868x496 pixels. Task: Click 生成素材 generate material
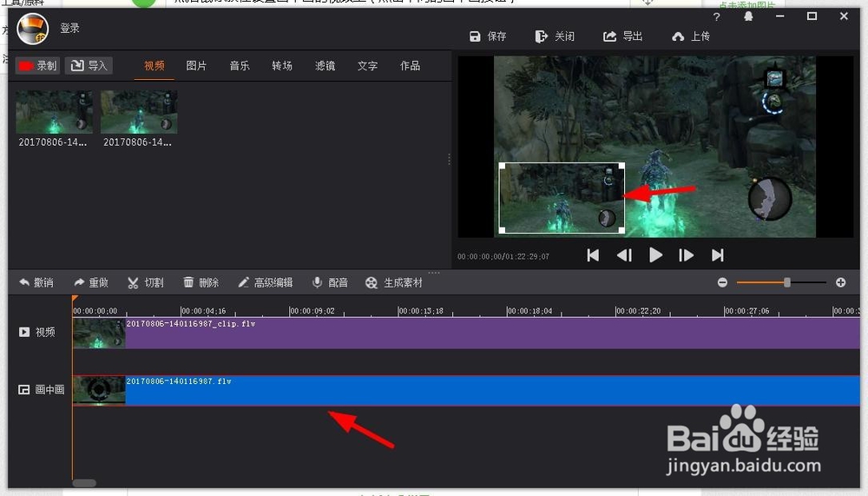[393, 283]
